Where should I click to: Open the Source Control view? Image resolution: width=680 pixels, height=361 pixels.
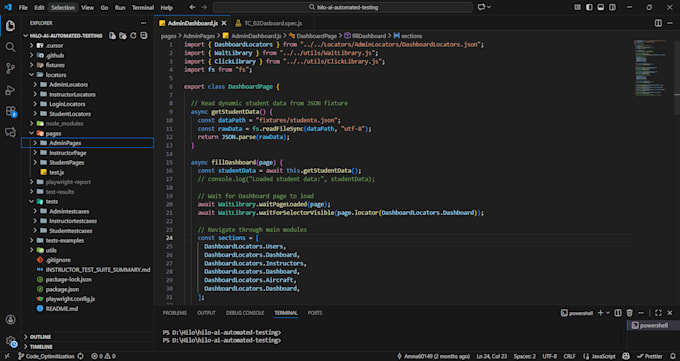point(10,69)
